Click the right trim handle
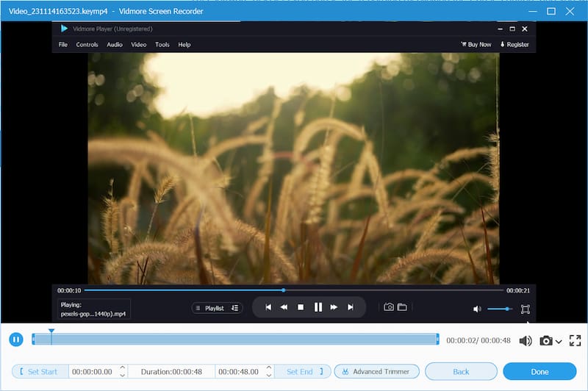Screen dimensions: 588x391 click(x=437, y=340)
